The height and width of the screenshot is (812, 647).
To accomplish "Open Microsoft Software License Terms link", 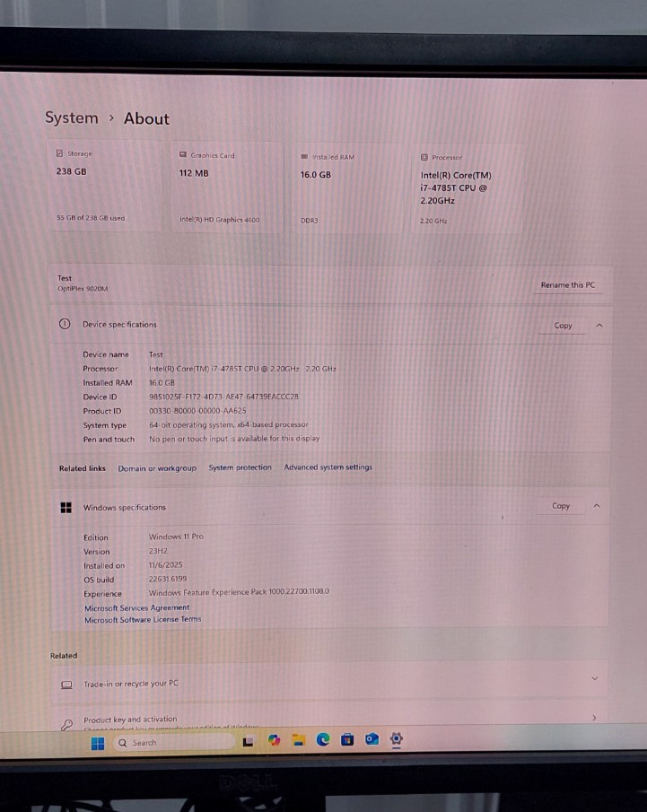I will point(143,619).
